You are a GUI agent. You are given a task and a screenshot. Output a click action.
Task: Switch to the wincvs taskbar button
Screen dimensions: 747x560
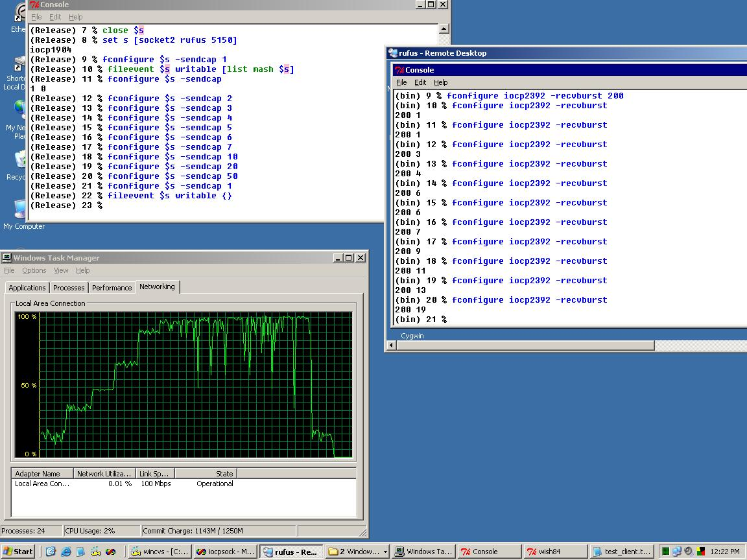click(160, 552)
